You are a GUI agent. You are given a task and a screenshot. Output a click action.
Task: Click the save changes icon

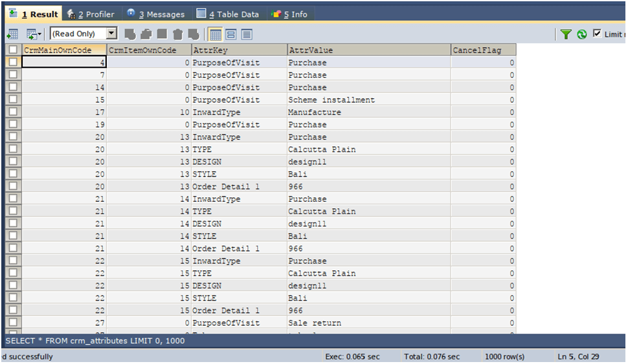pyautogui.click(x=162, y=34)
